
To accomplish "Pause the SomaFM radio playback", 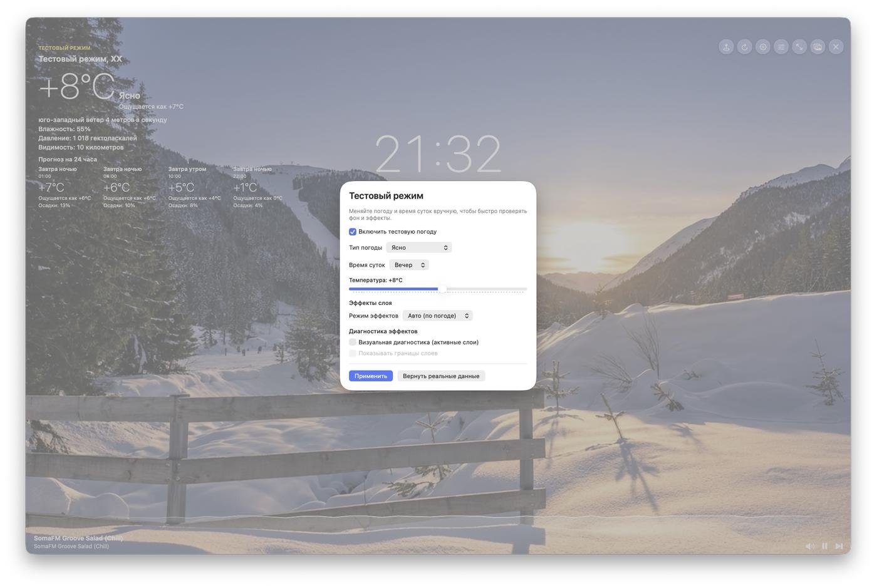I will tap(824, 546).
